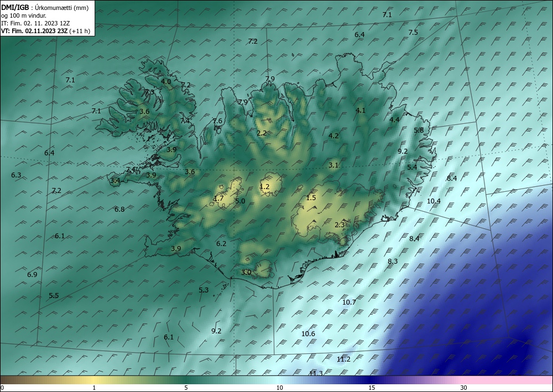This screenshot has height=392, width=553.
Task: Select the "og 100 m vindur." caption line
Action: (x=24, y=15)
